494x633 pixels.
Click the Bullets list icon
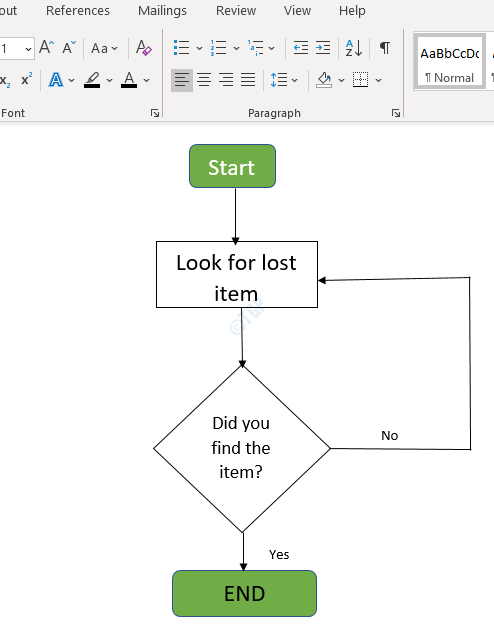tap(181, 48)
